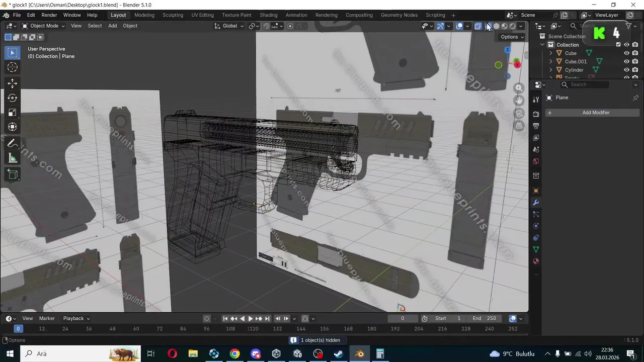Hide Cylinder in viewport via eye icon
This screenshot has height=362, width=644.
coord(626,70)
